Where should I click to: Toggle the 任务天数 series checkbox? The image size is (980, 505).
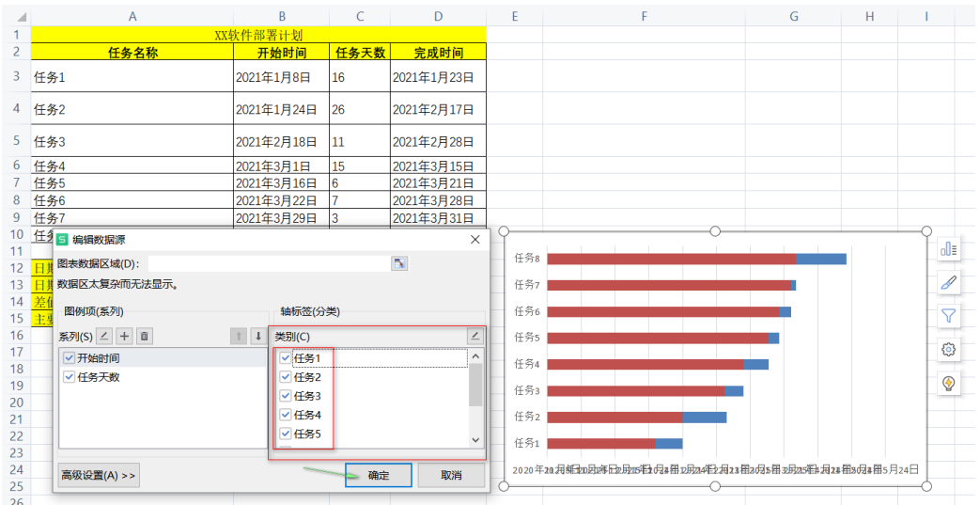[x=69, y=377]
